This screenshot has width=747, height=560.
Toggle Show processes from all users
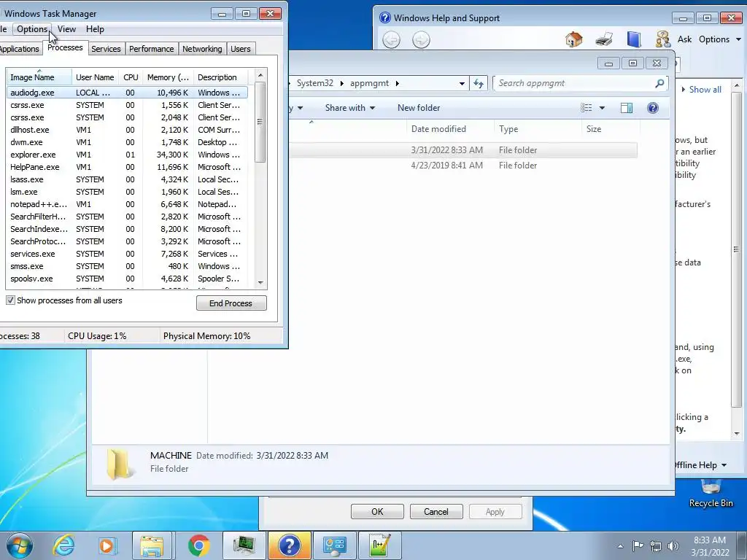tap(10, 300)
